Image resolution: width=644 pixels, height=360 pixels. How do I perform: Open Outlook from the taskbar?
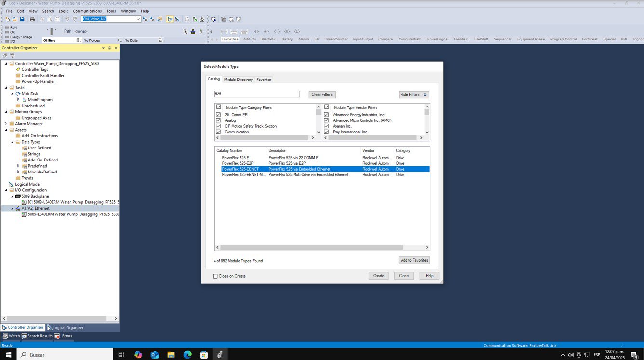(155, 355)
